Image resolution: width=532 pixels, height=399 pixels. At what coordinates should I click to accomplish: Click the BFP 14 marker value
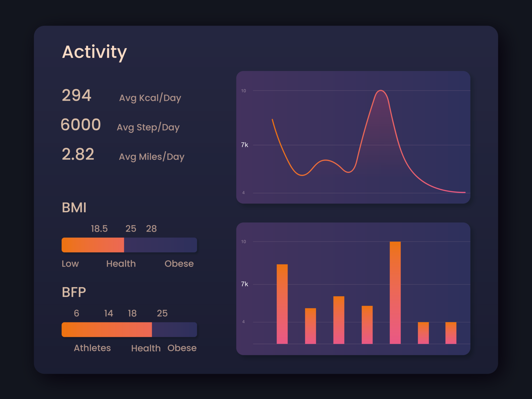[x=108, y=313]
